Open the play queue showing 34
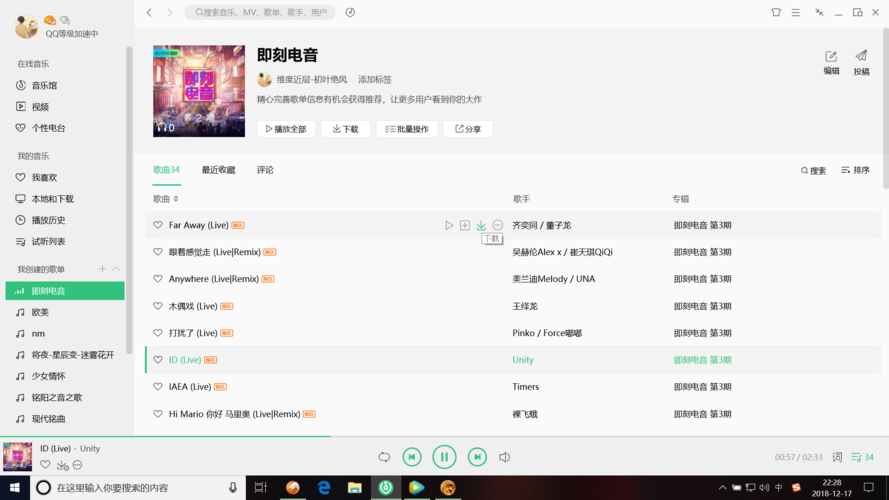This screenshot has width=889, height=500. tap(862, 457)
